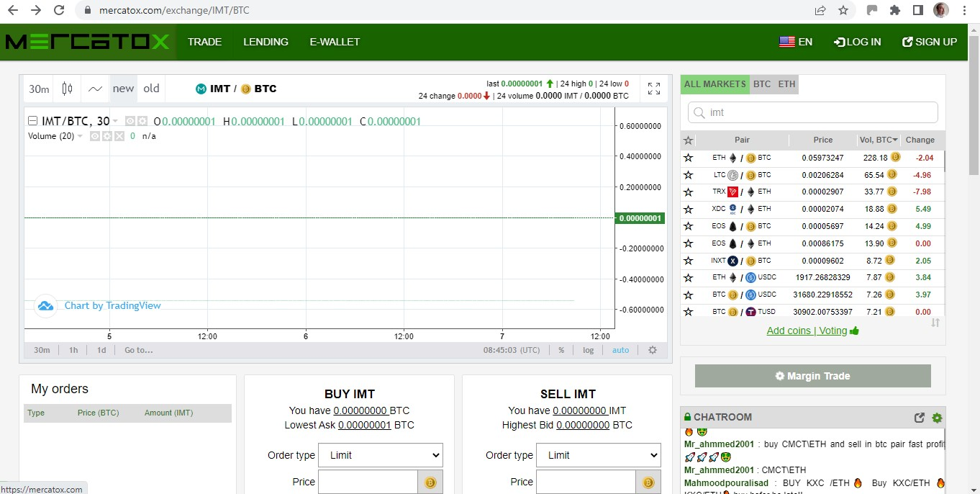Open the 30m interval dropdown
This screenshot has width=980, height=494.
(x=39, y=89)
